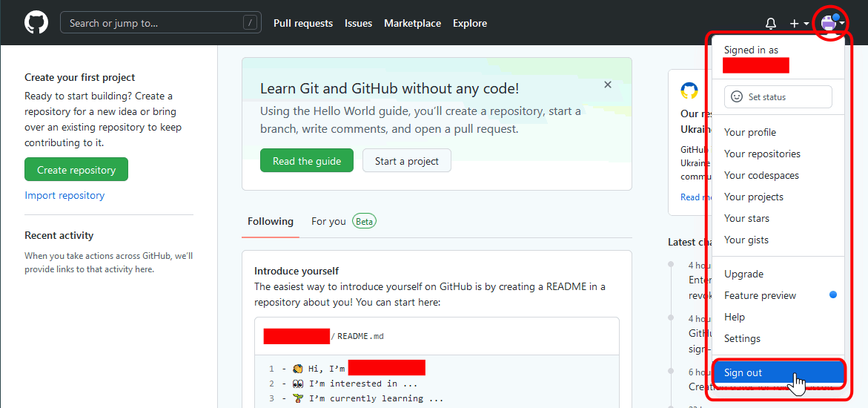868x408 pixels.
Task: Click the Create repository button
Action: click(76, 170)
